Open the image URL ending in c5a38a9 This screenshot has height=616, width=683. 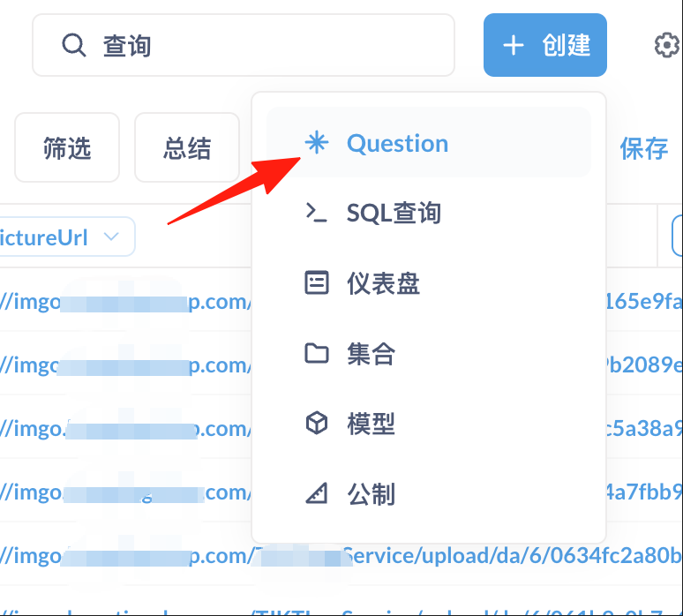tap(642, 429)
